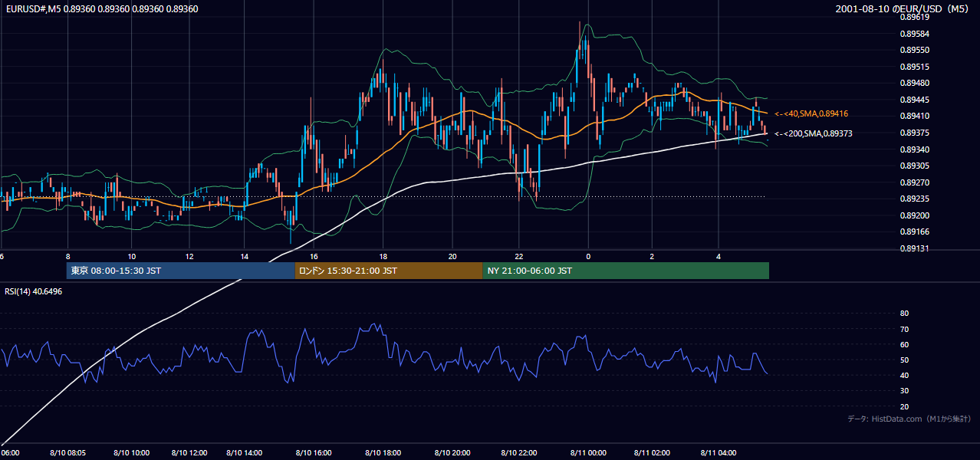980x460 pixels.
Task: Click the RSI 30 level label
Action: 904,391
